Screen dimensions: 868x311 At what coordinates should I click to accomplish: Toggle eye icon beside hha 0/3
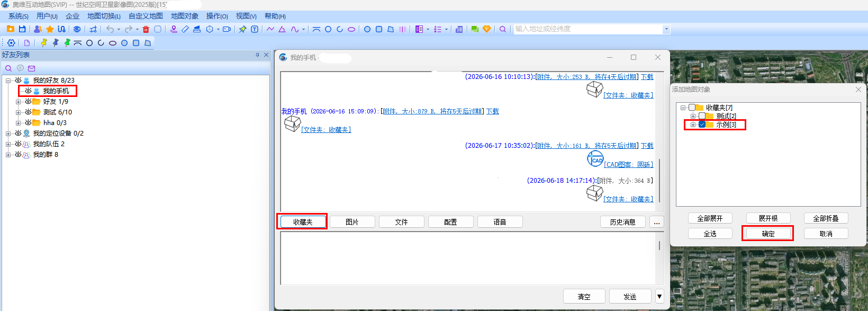[28, 123]
